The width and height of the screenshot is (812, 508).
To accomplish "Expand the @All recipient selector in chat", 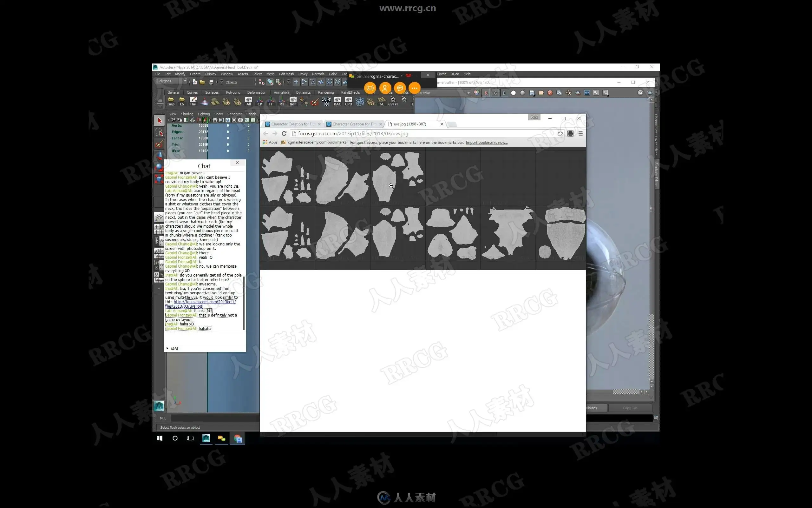I will pyautogui.click(x=173, y=348).
